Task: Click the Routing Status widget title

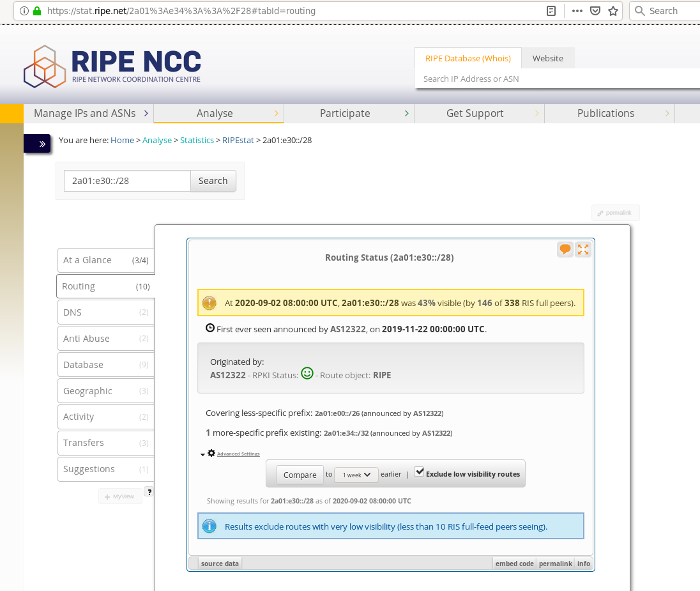Action: 390,257
